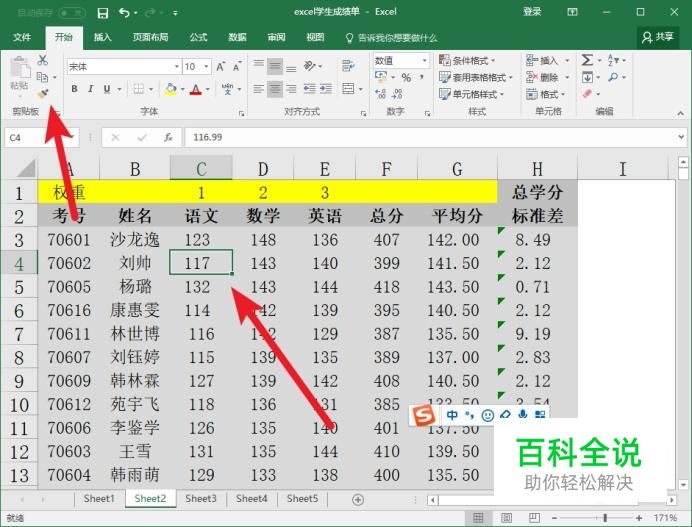Toggle Underline formatting

[x=107, y=89]
